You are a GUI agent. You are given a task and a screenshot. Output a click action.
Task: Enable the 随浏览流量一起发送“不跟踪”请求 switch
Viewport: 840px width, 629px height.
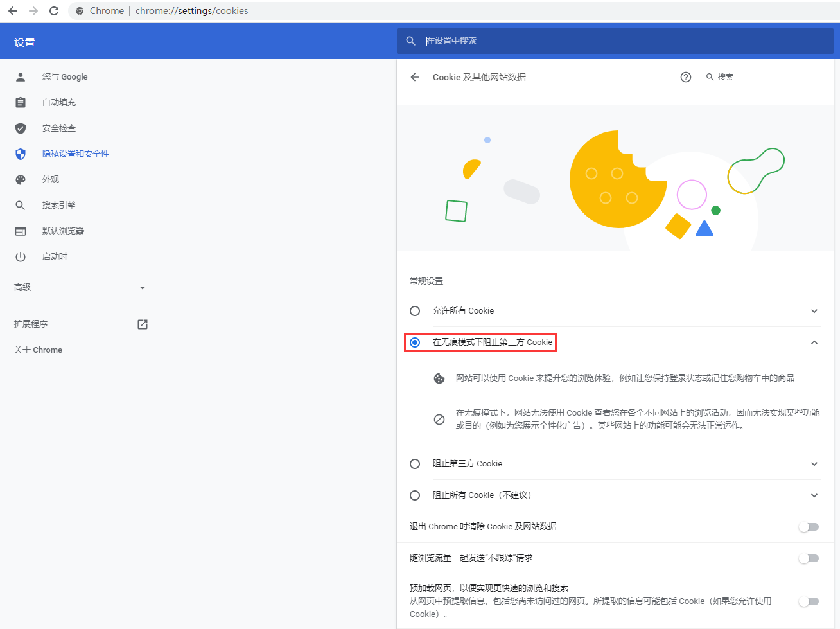809,558
